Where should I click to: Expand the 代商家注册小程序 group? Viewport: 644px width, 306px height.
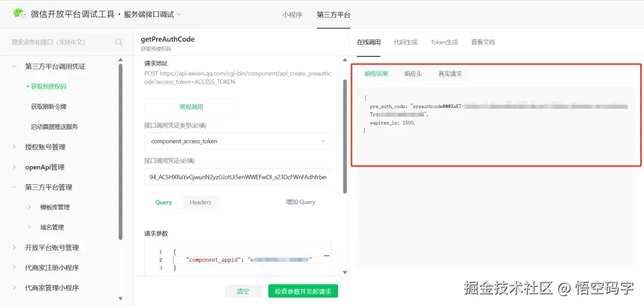point(14,267)
